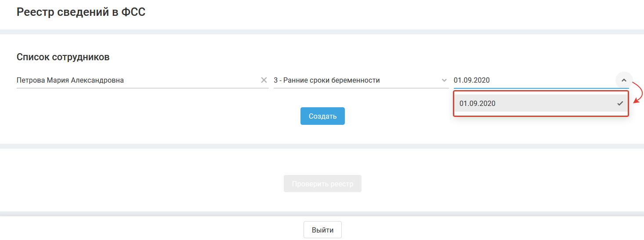The image size is (644, 240).
Task: Collapse date list with round chevron button
Action: click(624, 80)
